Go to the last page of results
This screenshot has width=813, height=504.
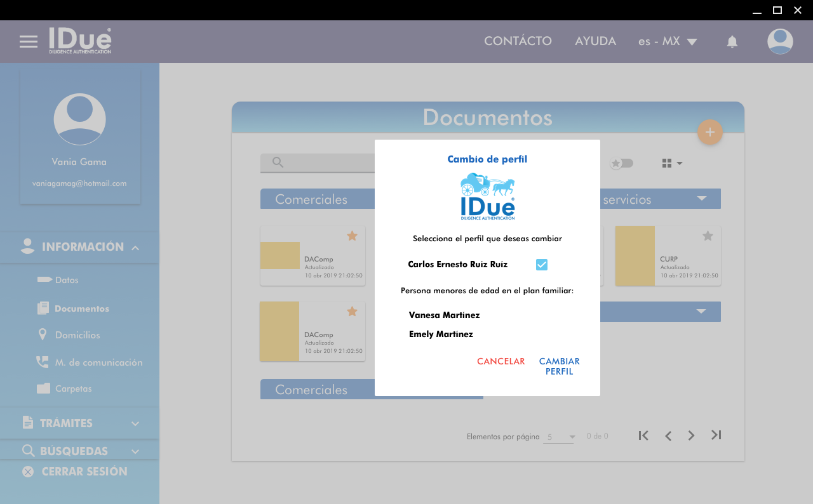pos(716,435)
